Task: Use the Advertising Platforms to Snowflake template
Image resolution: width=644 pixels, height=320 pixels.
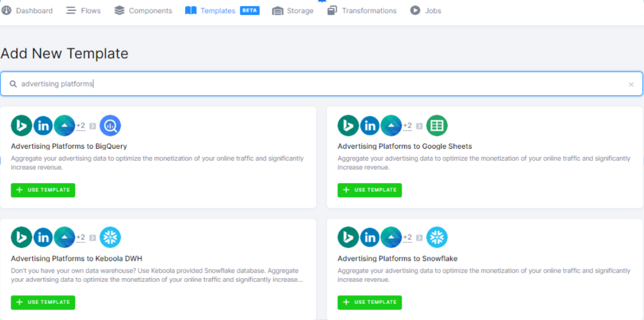Action: (x=369, y=302)
